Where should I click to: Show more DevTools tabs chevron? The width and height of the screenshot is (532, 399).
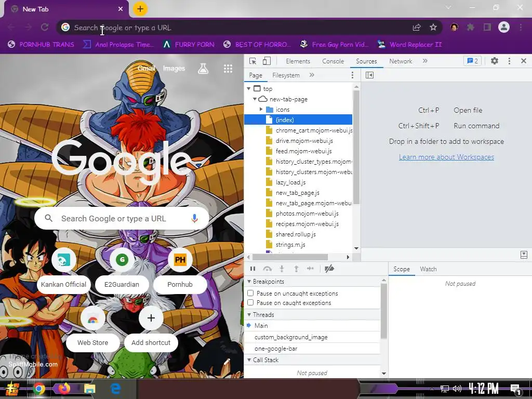(425, 61)
